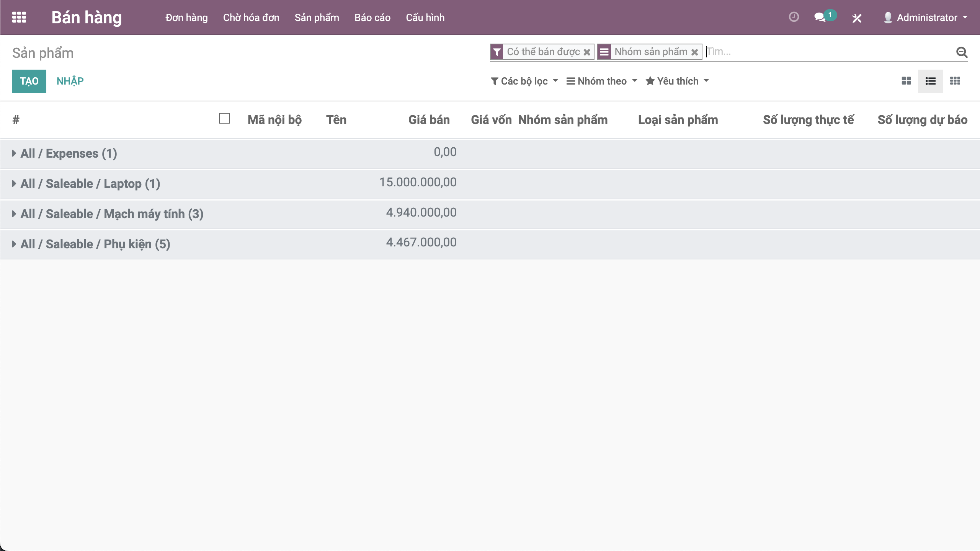Open the apps grid menu icon

19,18
